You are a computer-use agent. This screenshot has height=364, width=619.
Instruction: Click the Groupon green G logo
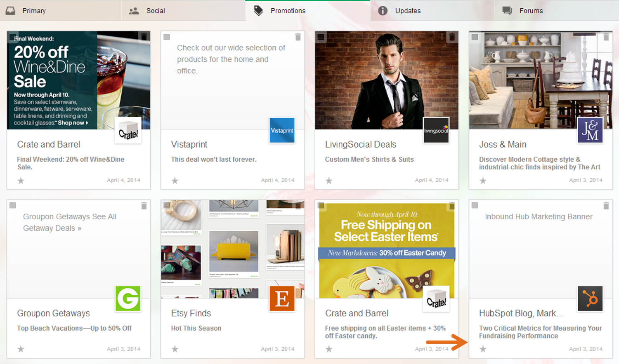click(x=128, y=298)
